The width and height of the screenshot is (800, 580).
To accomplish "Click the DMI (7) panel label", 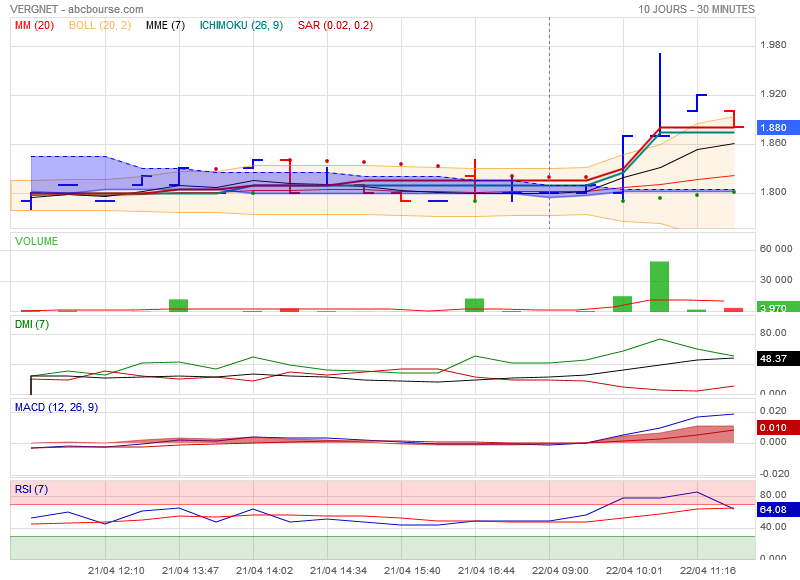I will click(32, 324).
